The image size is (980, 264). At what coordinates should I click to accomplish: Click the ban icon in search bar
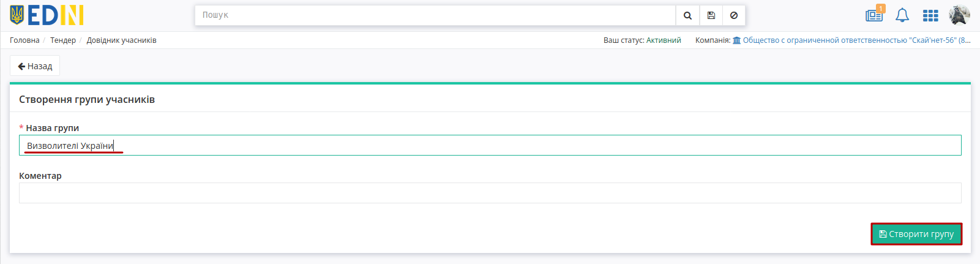tap(733, 15)
